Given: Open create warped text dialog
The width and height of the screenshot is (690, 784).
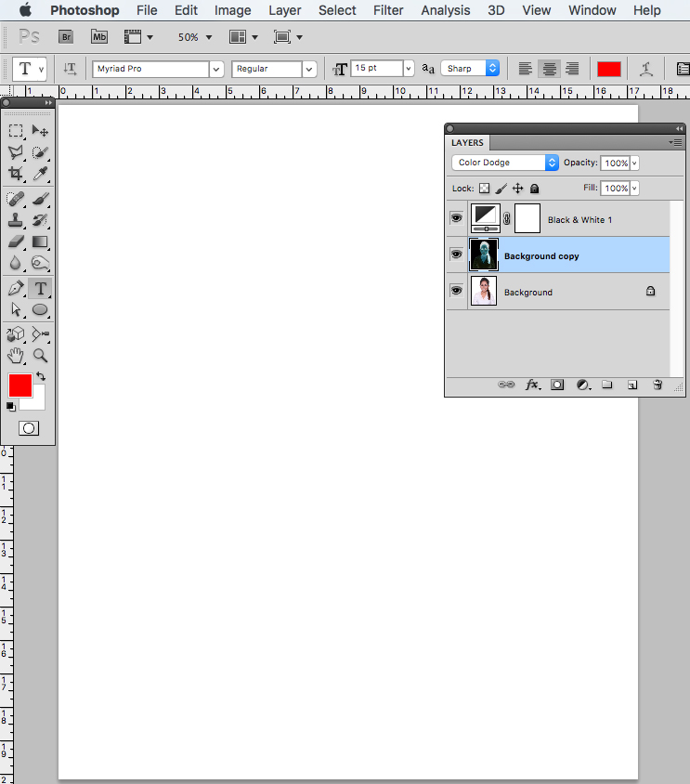Looking at the screenshot, I should click(646, 69).
